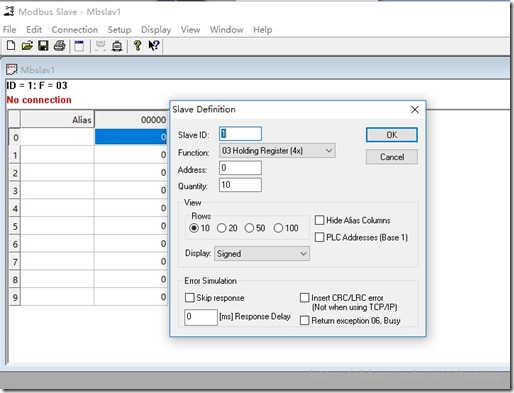514x393 pixels.
Task: Click the Modbus Slave application title icon
Action: 9,11
